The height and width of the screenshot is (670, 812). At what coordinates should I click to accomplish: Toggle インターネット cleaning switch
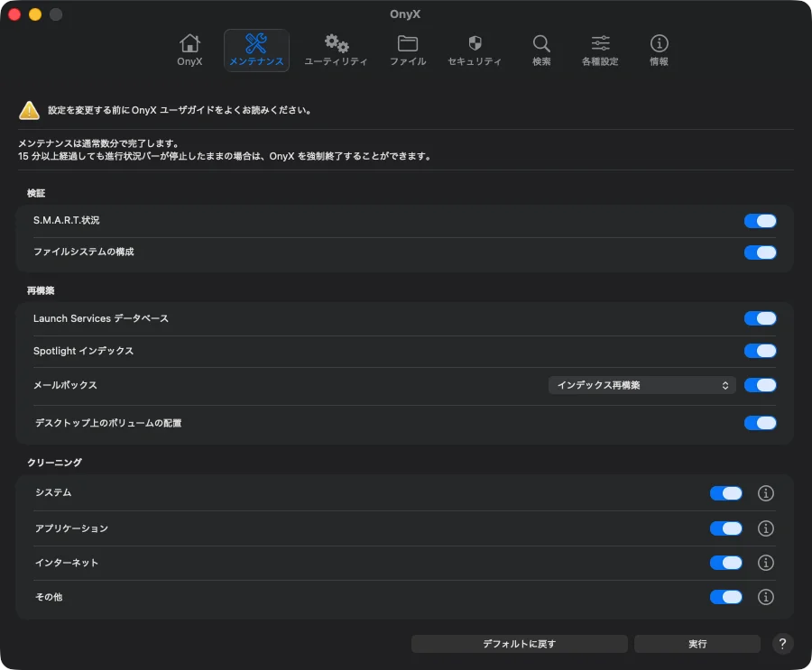coord(725,563)
